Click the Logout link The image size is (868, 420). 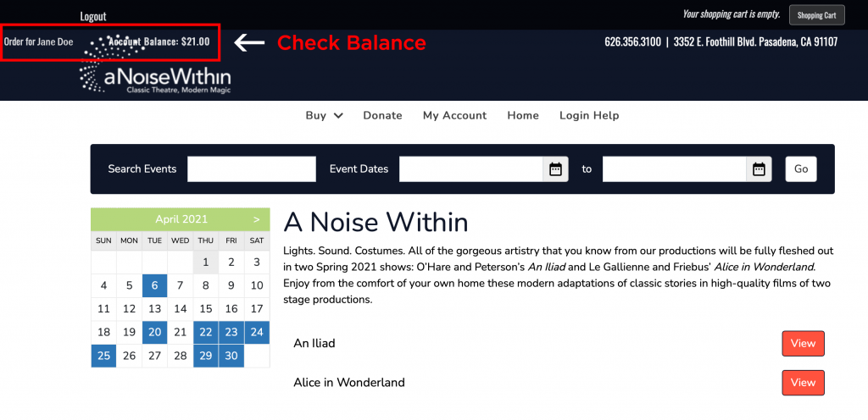click(93, 16)
